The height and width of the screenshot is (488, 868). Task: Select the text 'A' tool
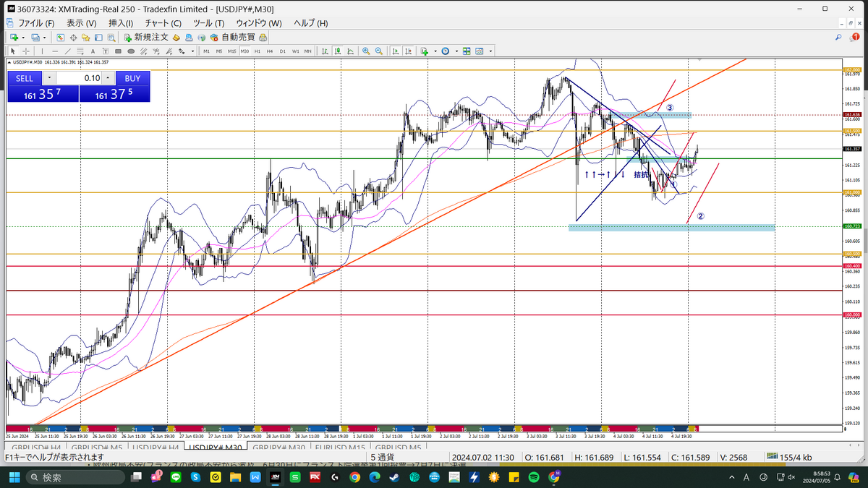click(x=93, y=51)
